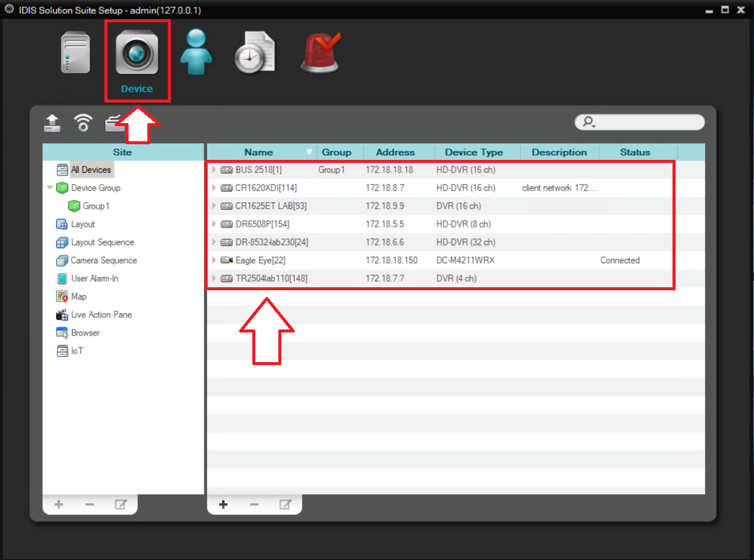
Task: Click the Eagle Eye camera device icon
Action: [226, 260]
